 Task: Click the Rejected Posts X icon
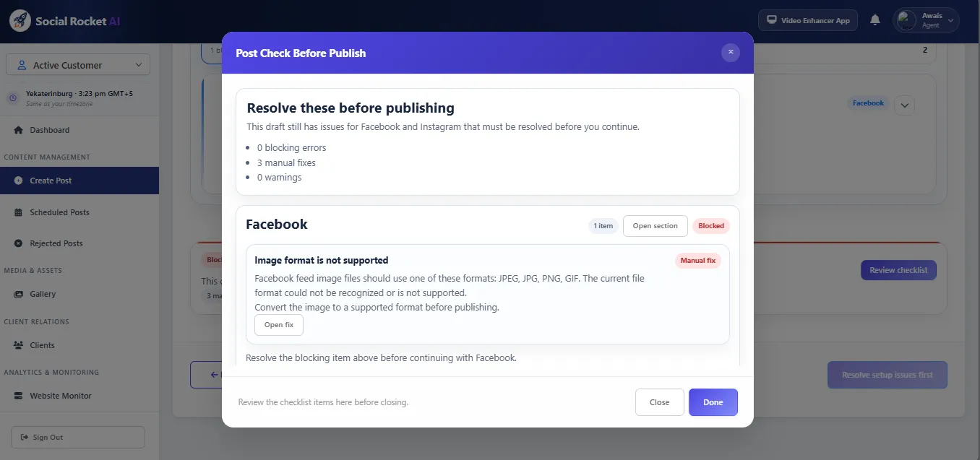point(19,243)
